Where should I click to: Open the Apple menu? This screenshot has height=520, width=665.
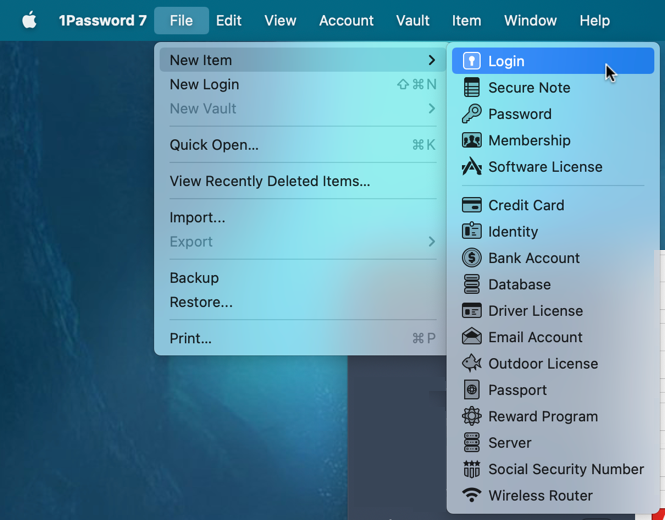pos(29,20)
